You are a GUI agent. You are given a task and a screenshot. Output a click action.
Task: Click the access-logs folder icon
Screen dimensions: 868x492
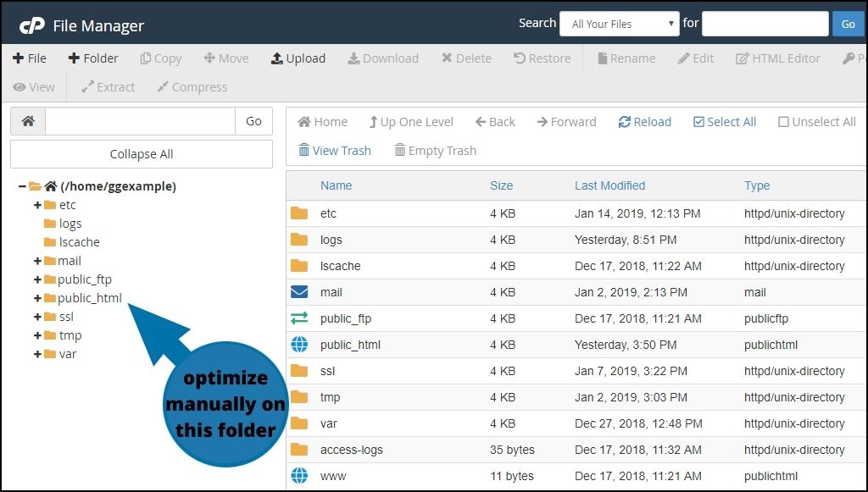click(x=299, y=449)
